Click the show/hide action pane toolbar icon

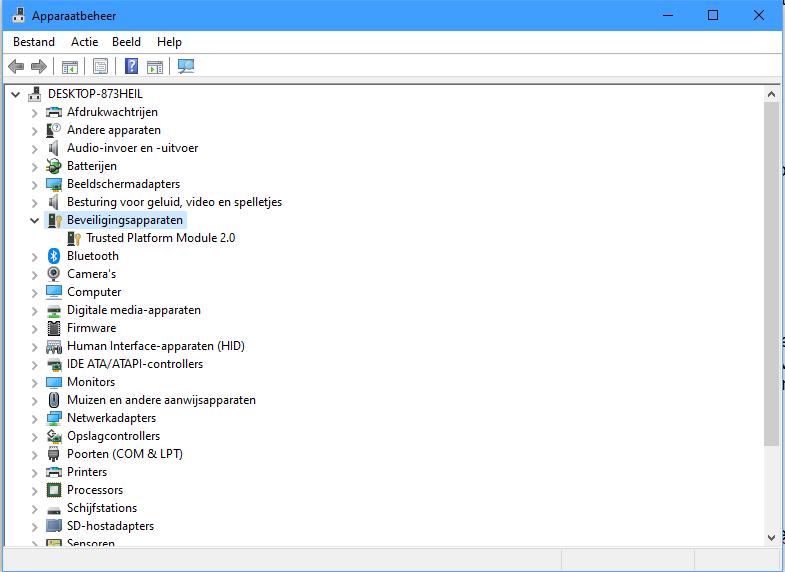155,67
